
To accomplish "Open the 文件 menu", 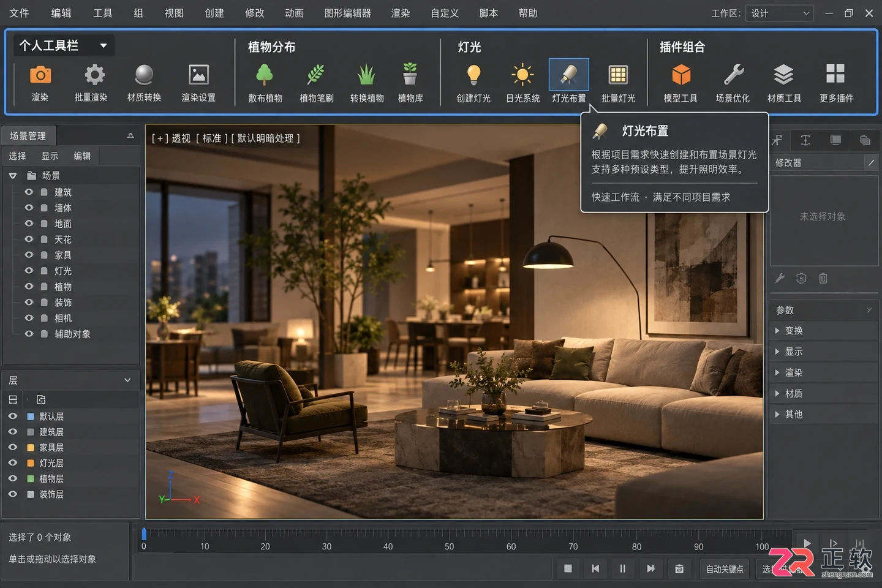I will [19, 13].
